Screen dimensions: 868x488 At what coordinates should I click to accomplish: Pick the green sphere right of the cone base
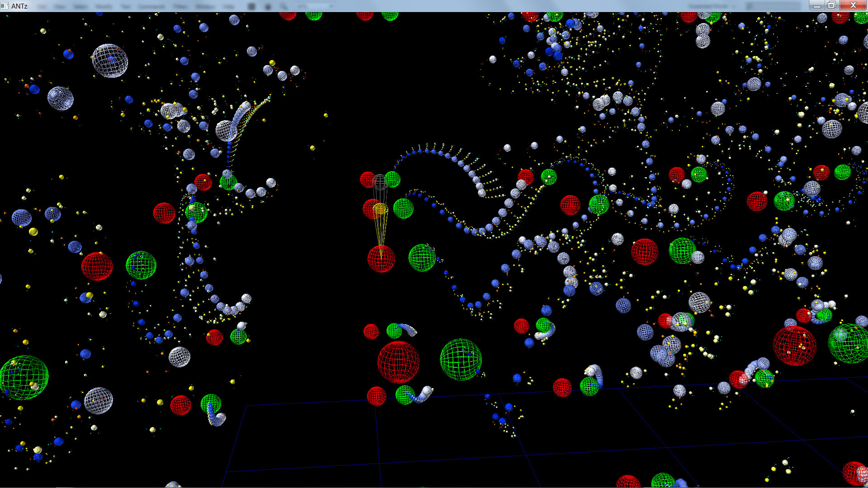(x=422, y=258)
